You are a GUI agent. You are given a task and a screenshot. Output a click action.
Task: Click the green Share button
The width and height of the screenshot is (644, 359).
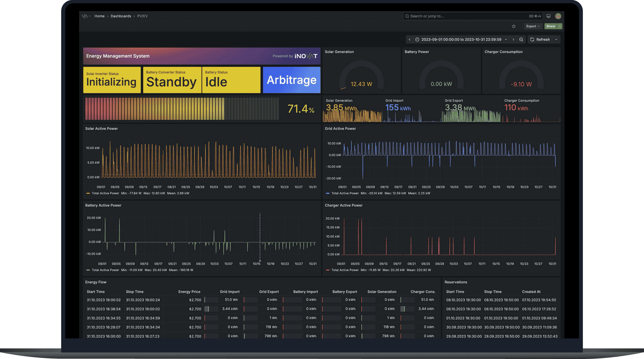550,26
